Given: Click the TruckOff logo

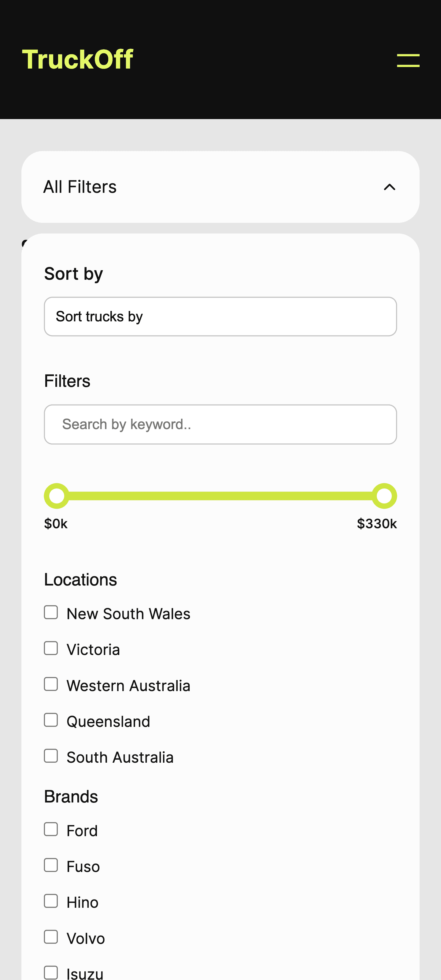Looking at the screenshot, I should point(78,60).
